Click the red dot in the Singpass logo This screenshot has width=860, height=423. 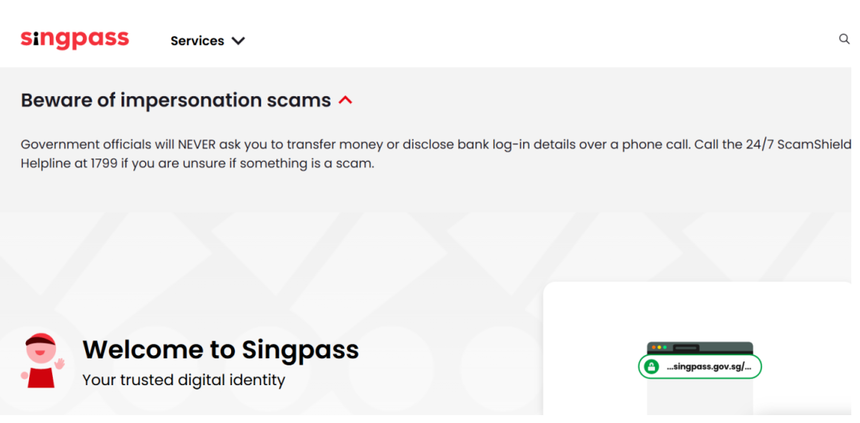point(38,31)
